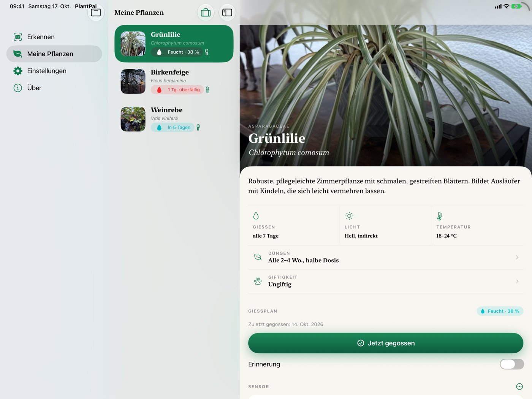Click the '1 Tg. überfällig' status badge

177,90
